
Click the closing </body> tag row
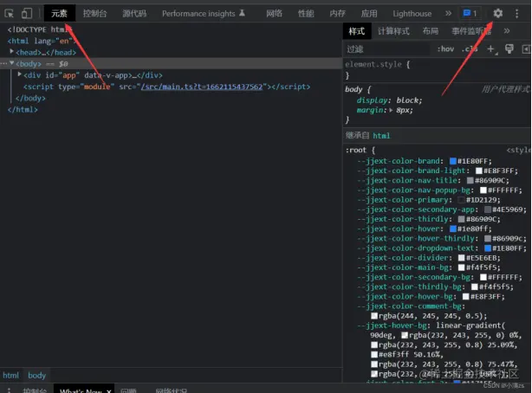[30, 99]
